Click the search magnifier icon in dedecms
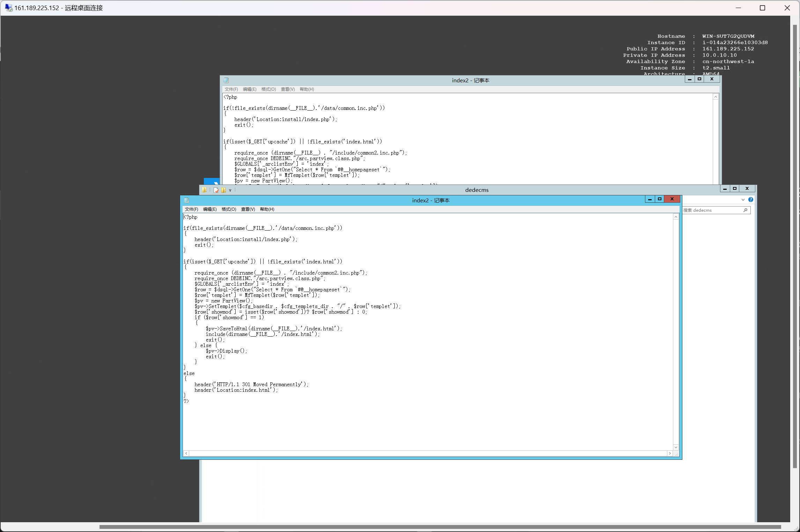The image size is (800, 532). [x=745, y=210]
